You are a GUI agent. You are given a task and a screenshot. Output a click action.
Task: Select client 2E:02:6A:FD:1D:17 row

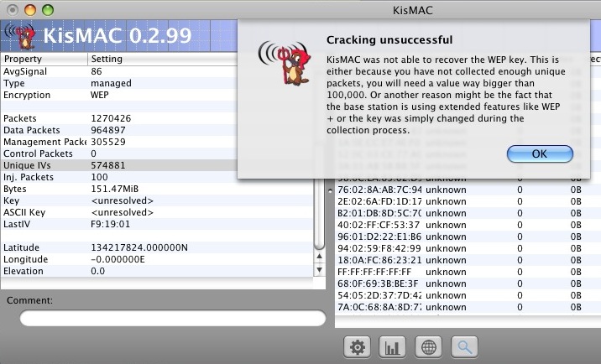pos(468,201)
